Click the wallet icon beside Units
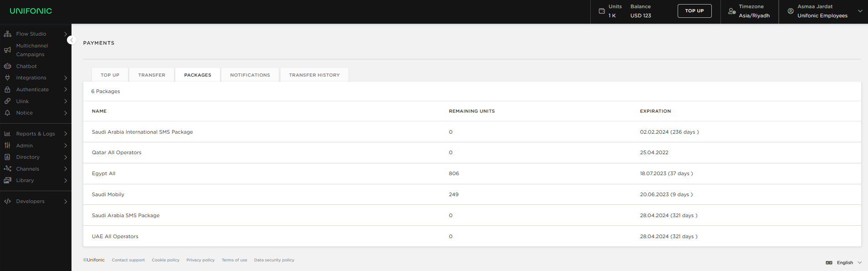This screenshot has height=271, width=868. click(x=602, y=11)
